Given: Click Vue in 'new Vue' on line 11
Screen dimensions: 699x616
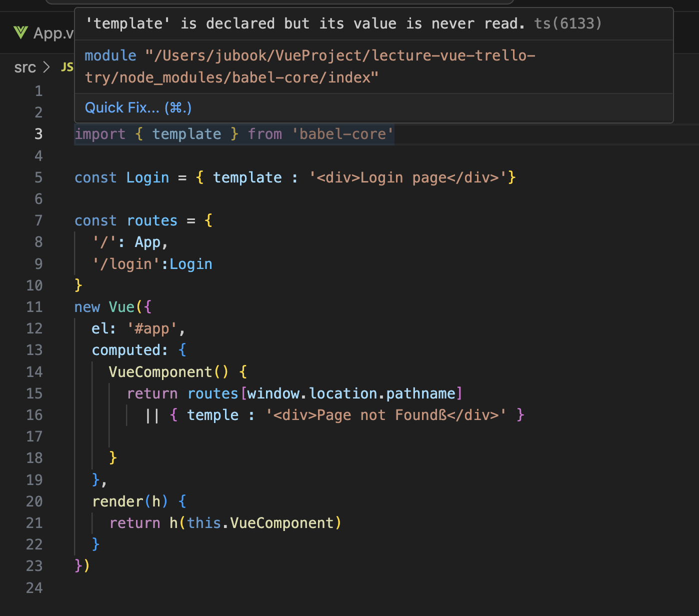Looking at the screenshot, I should click(121, 307).
